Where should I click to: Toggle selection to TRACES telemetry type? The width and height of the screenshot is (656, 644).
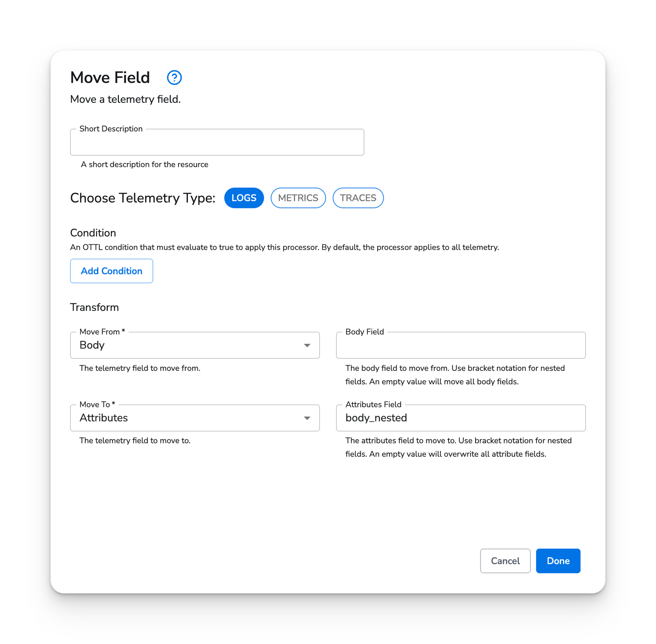point(359,197)
